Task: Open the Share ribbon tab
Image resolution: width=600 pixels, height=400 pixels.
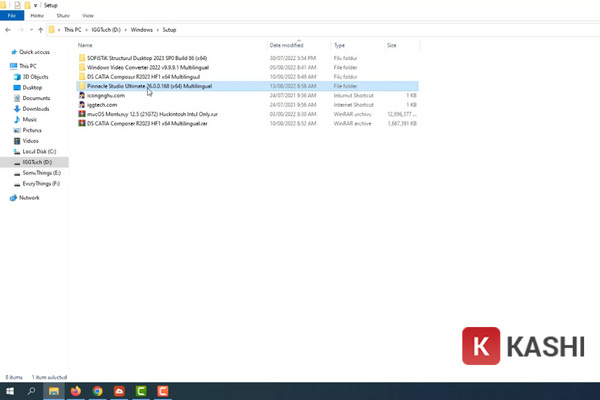Action: click(63, 16)
